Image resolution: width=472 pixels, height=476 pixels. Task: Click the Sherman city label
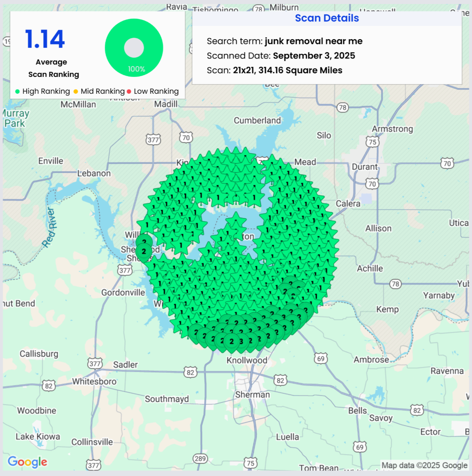252,395
